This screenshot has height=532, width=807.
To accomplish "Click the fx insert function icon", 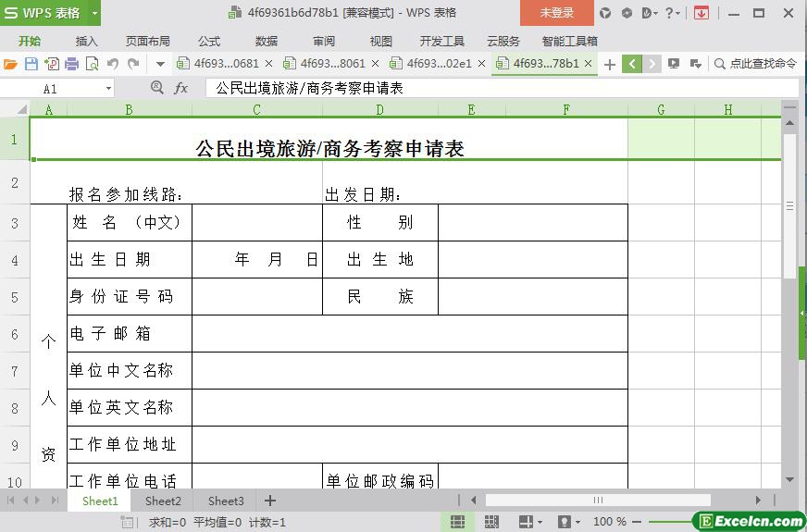I will [x=181, y=88].
